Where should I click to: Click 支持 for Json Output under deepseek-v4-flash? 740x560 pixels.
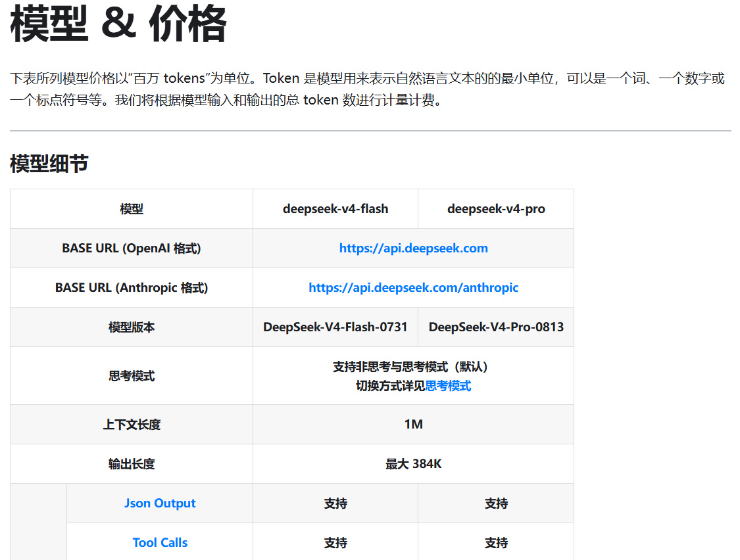tap(335, 503)
